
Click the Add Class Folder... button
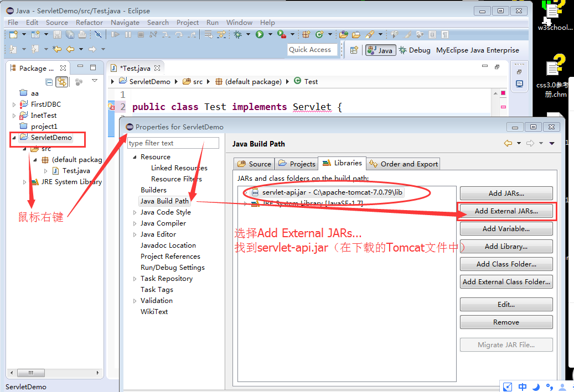pyautogui.click(x=506, y=264)
